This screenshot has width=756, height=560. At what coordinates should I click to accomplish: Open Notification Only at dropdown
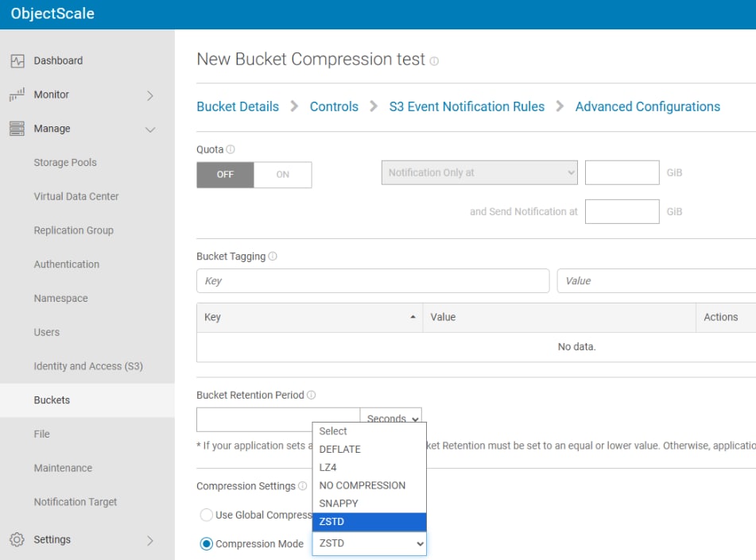tap(479, 172)
